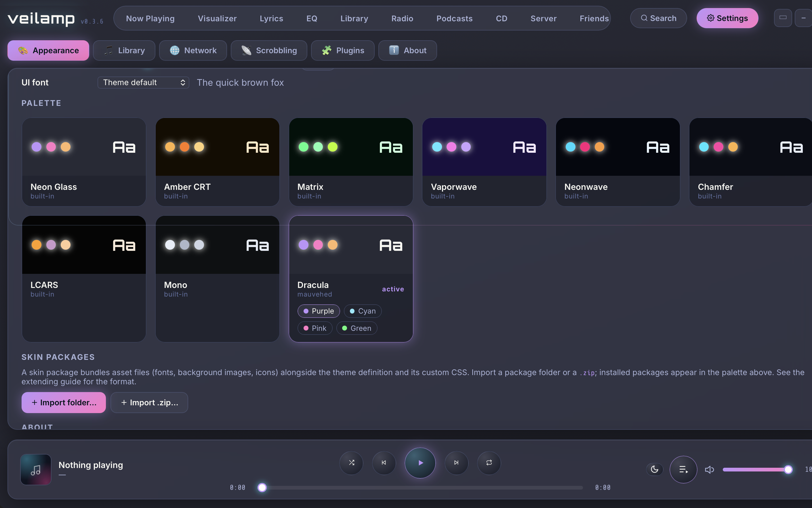The height and width of the screenshot is (508, 812).
Task: Click compact mode window icon
Action: [783, 18]
